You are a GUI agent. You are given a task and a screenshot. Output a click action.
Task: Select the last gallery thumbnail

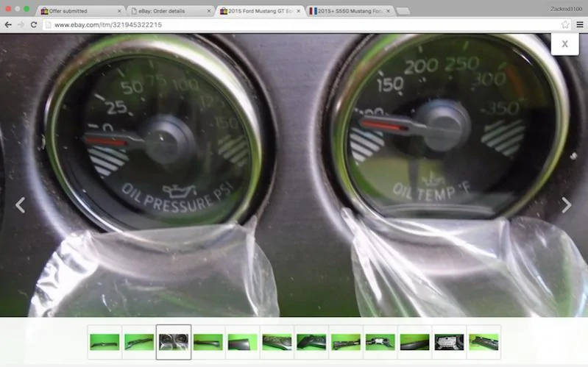pos(483,342)
